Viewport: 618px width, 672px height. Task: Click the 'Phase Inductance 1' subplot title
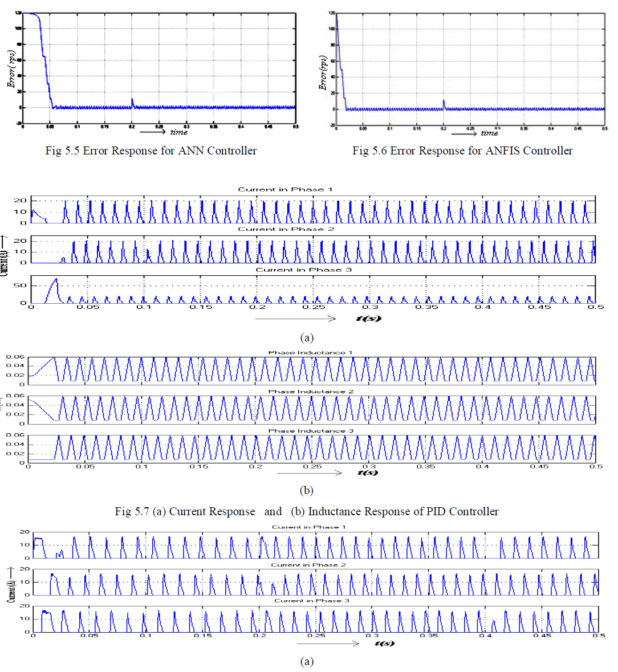pyautogui.click(x=311, y=353)
